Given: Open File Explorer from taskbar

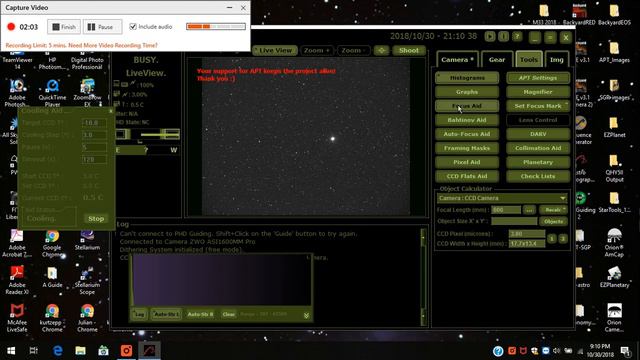Looking at the screenshot, I should [80, 351].
